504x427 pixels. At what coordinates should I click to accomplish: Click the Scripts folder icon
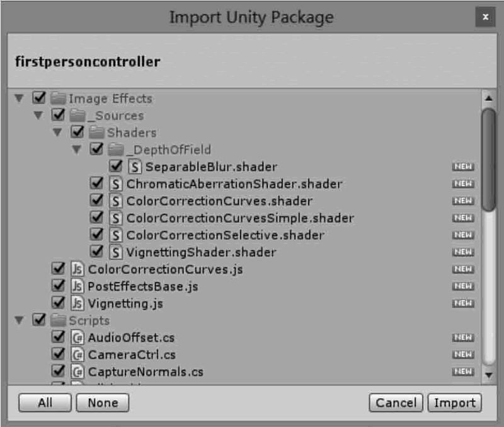[x=58, y=320]
